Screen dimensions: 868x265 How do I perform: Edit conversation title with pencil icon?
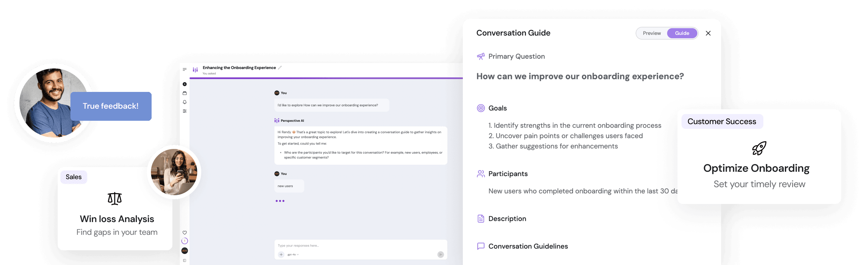click(280, 68)
